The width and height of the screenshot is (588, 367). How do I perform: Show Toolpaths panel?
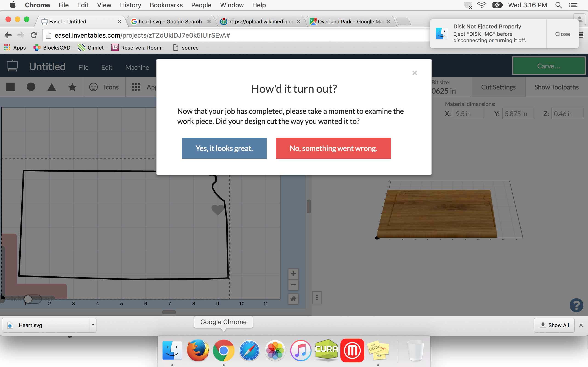coord(556,87)
